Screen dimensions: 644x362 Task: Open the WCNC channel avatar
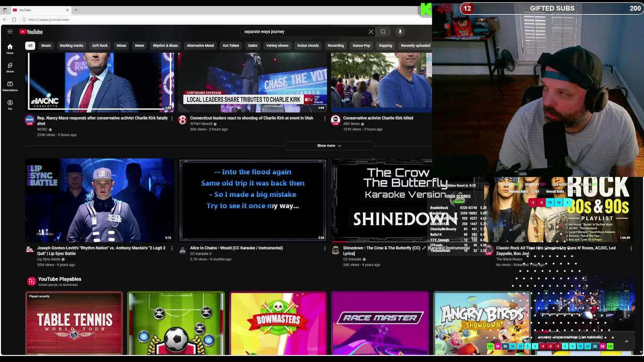[x=30, y=120]
